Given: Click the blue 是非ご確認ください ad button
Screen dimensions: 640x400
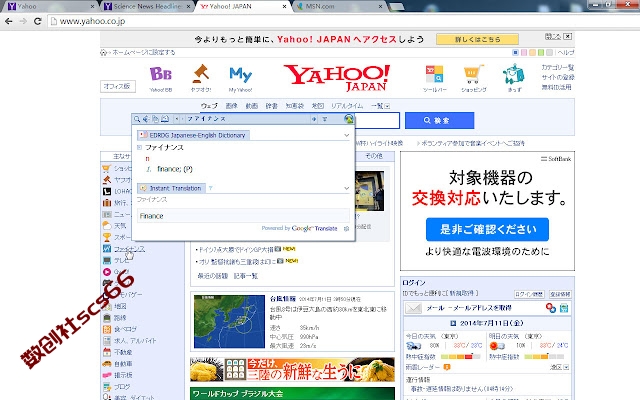Looking at the screenshot, I should (x=487, y=229).
